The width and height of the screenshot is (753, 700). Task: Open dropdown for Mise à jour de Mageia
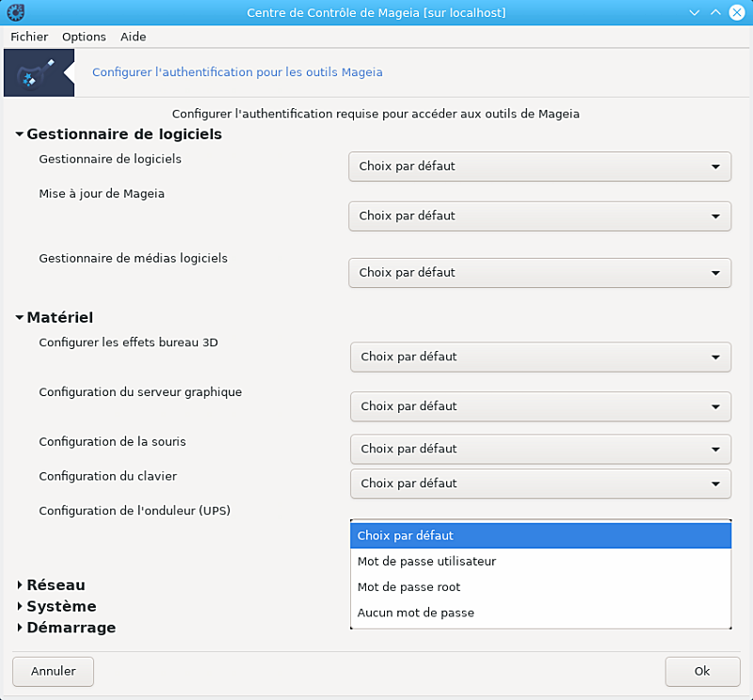pos(539,216)
